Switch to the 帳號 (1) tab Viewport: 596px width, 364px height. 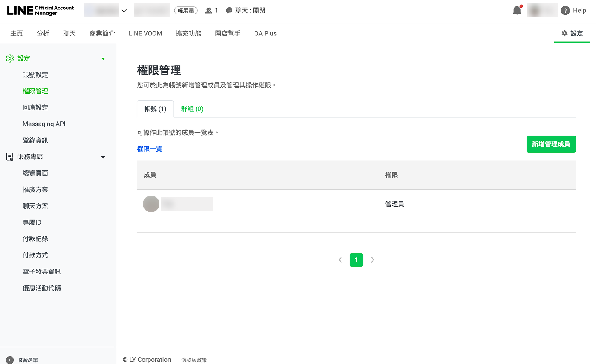pos(155,109)
